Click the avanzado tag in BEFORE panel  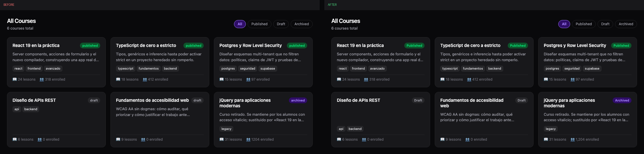53,69
